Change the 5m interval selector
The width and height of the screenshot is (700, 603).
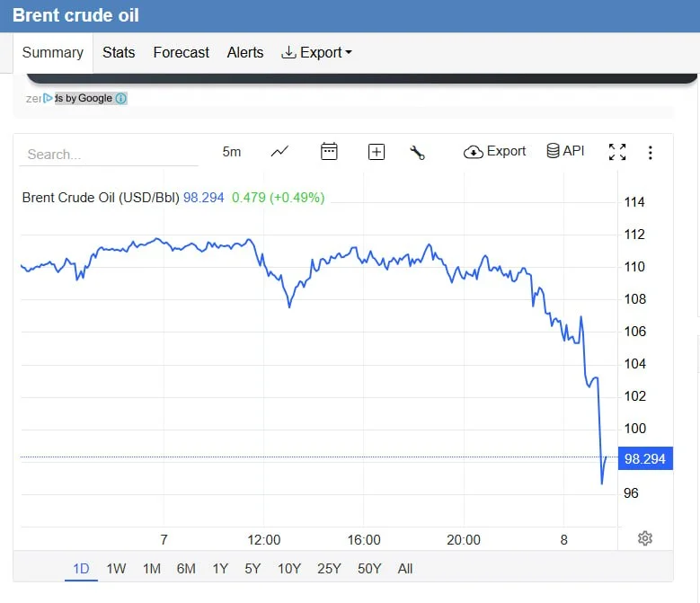[x=232, y=152]
